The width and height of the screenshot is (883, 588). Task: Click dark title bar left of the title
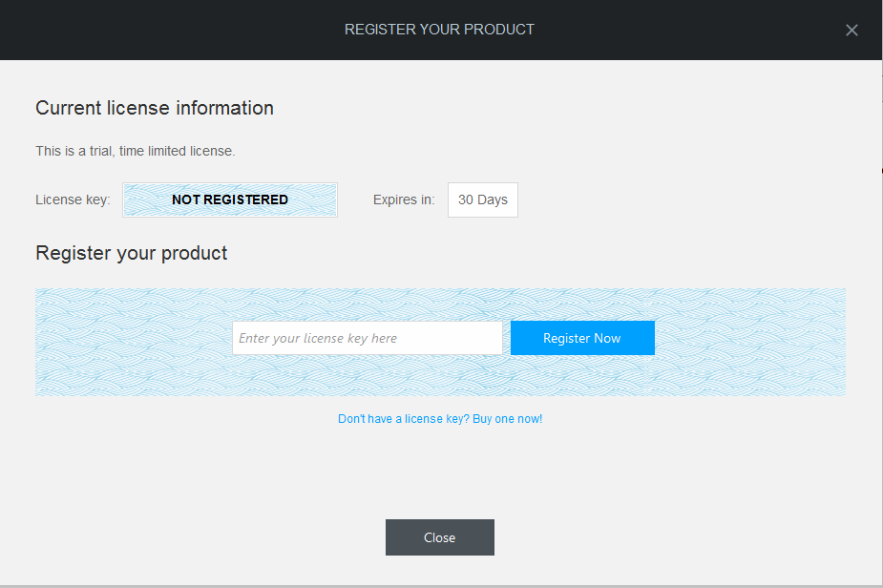[x=169, y=30]
